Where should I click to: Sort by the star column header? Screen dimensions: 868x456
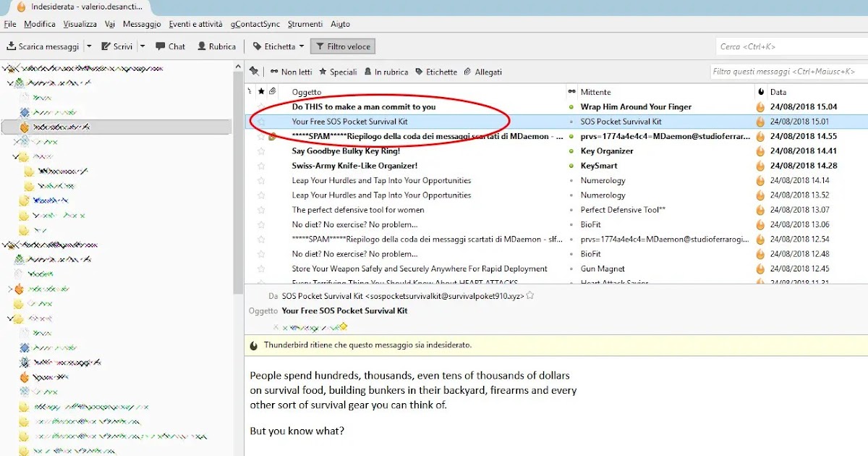pyautogui.click(x=261, y=92)
